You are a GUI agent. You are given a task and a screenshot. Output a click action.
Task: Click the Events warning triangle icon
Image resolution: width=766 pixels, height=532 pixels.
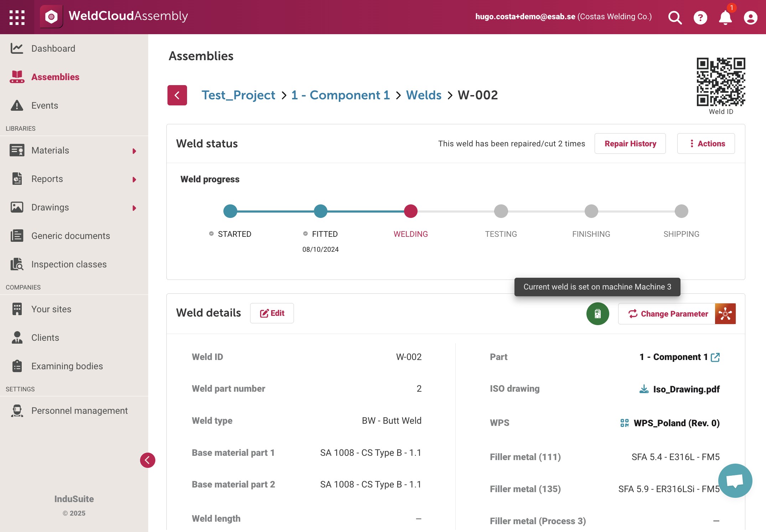point(17,105)
